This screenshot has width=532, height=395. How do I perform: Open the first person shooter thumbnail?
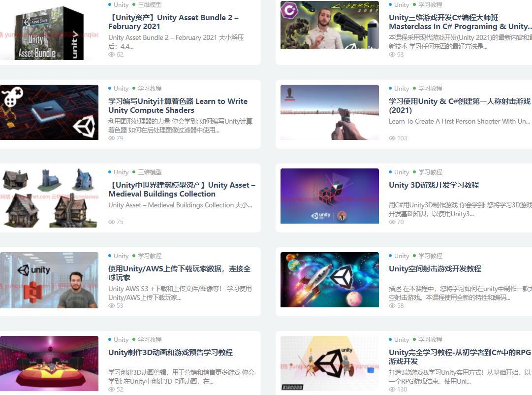(329, 112)
